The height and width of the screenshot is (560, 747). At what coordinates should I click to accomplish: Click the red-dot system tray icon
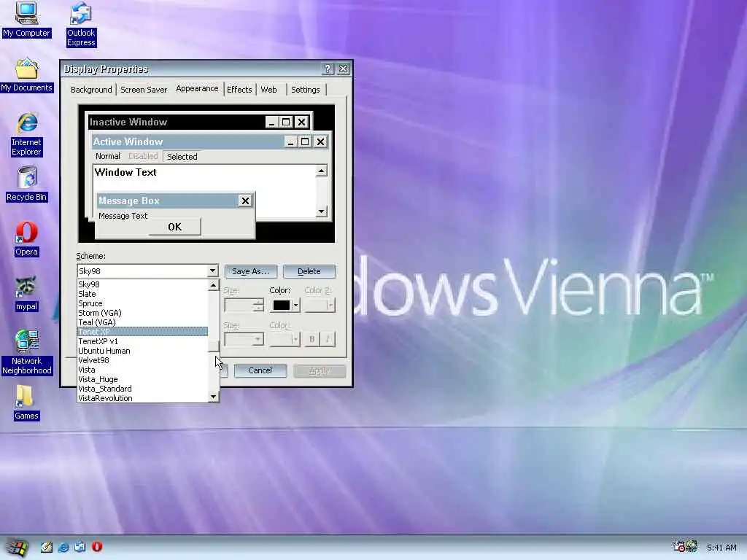tap(678, 546)
